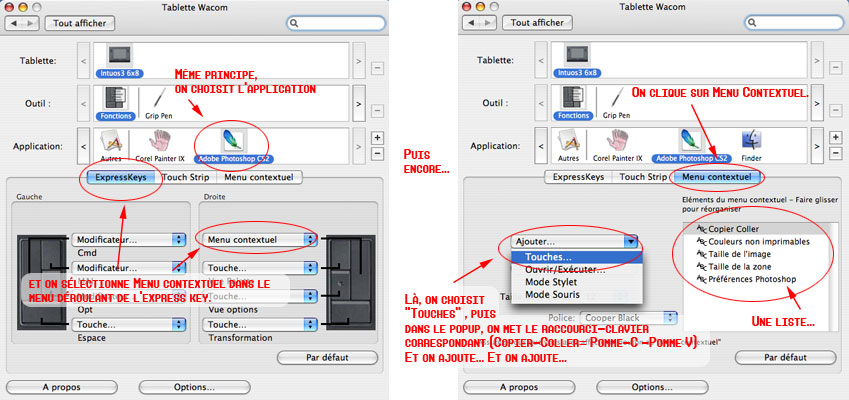Click plus button beside Application, right window

[x=835, y=137]
